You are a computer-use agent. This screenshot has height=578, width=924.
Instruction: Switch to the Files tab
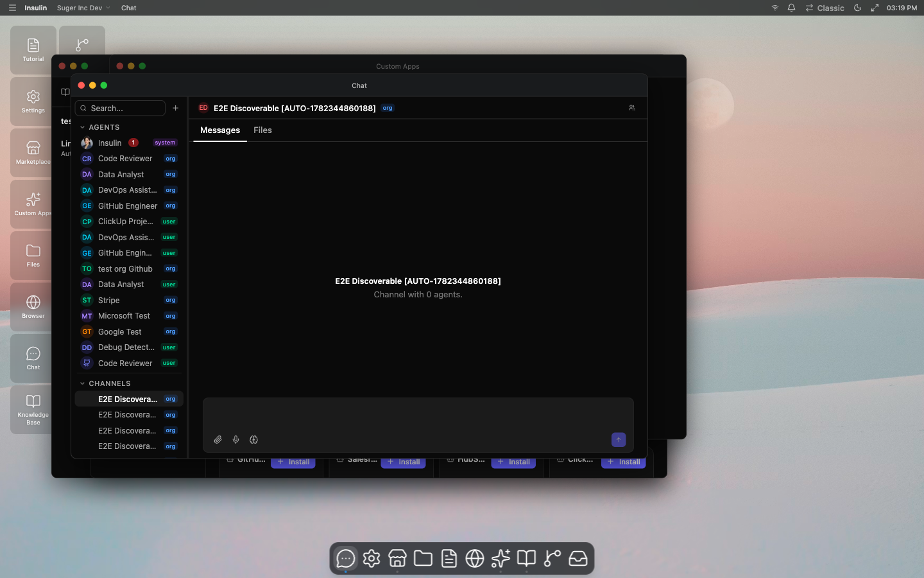coord(262,130)
